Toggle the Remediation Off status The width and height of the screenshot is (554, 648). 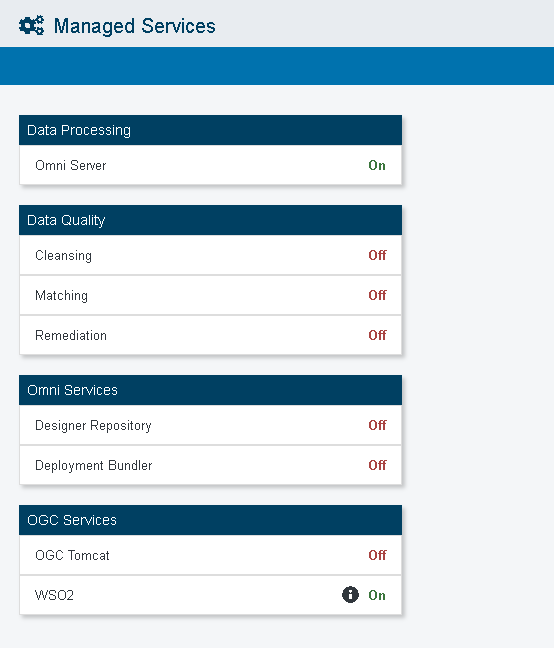coord(377,335)
